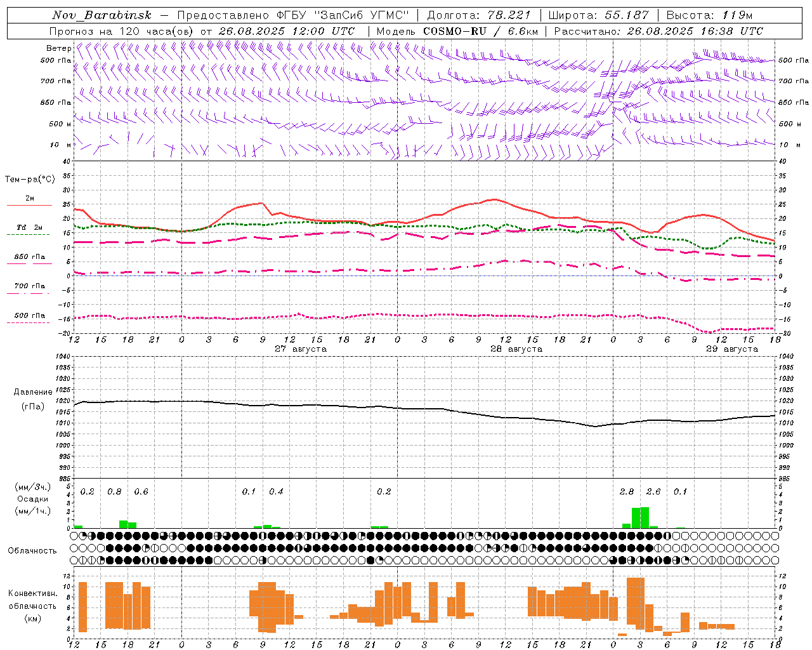Click 'Рассчитано: 26.08.2025 16:38 UTC' timestamp
This screenshot has height=650, width=812.
click(x=658, y=31)
